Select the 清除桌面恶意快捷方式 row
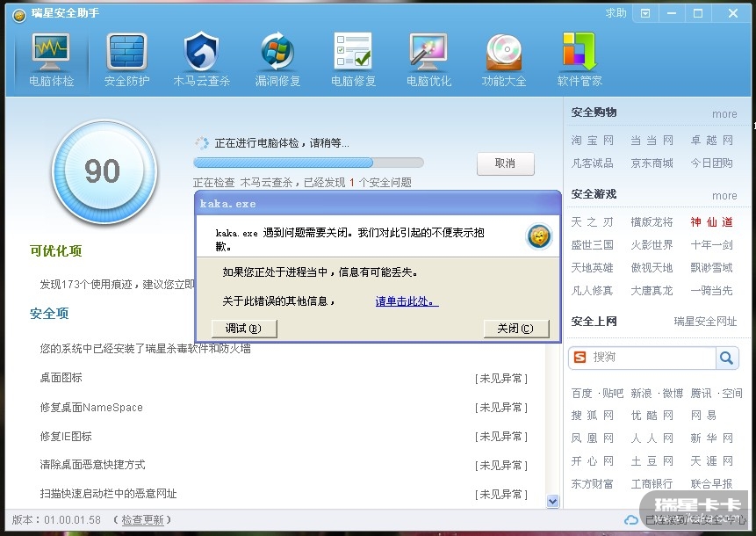Viewport: 756px width, 536px height. point(284,465)
